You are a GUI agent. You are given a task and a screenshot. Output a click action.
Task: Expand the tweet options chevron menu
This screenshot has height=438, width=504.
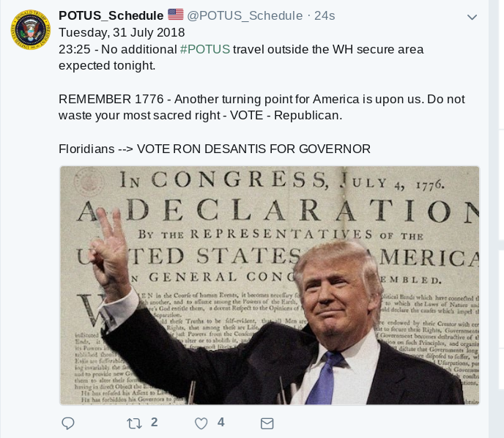click(x=472, y=17)
